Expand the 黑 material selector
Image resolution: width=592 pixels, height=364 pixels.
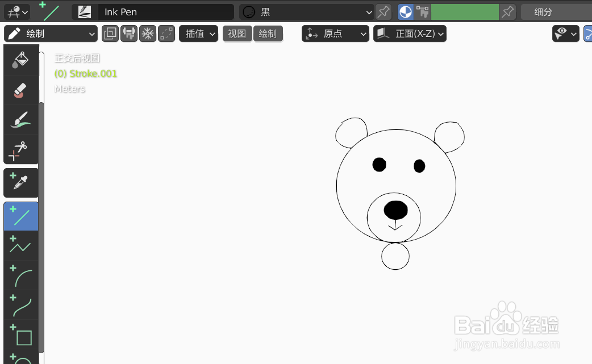(307, 12)
